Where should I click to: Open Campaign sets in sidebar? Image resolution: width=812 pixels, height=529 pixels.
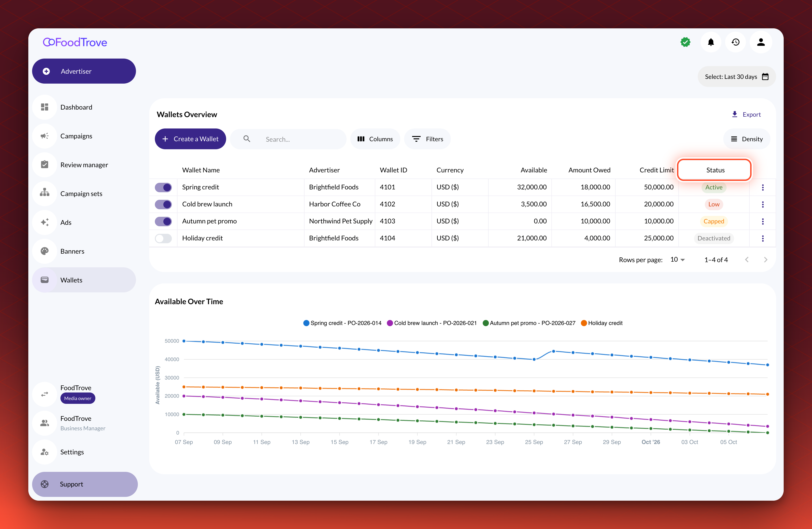point(84,193)
